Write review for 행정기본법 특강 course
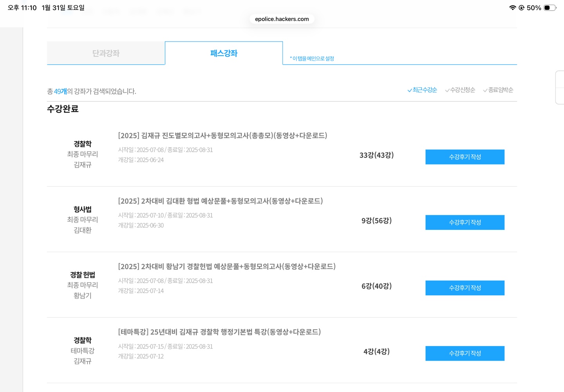The image size is (564, 392). tap(465, 353)
